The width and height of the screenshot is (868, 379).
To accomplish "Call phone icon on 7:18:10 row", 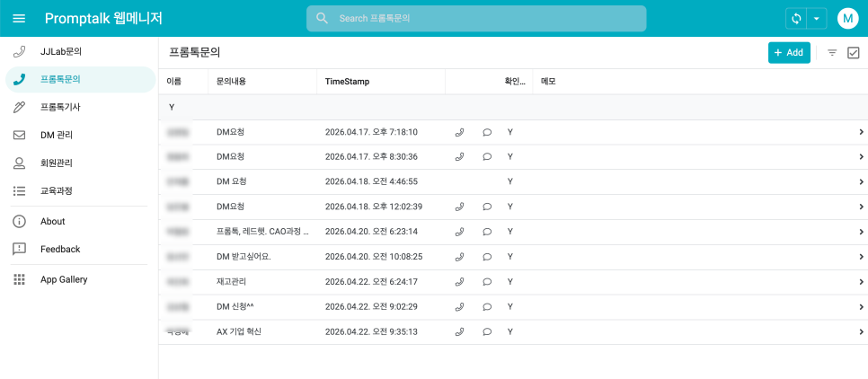I will 458,132.
